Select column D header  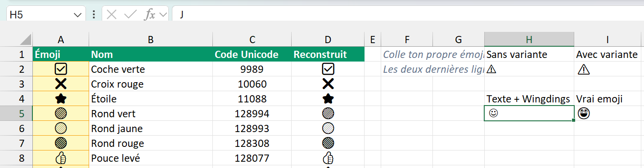coord(328,40)
